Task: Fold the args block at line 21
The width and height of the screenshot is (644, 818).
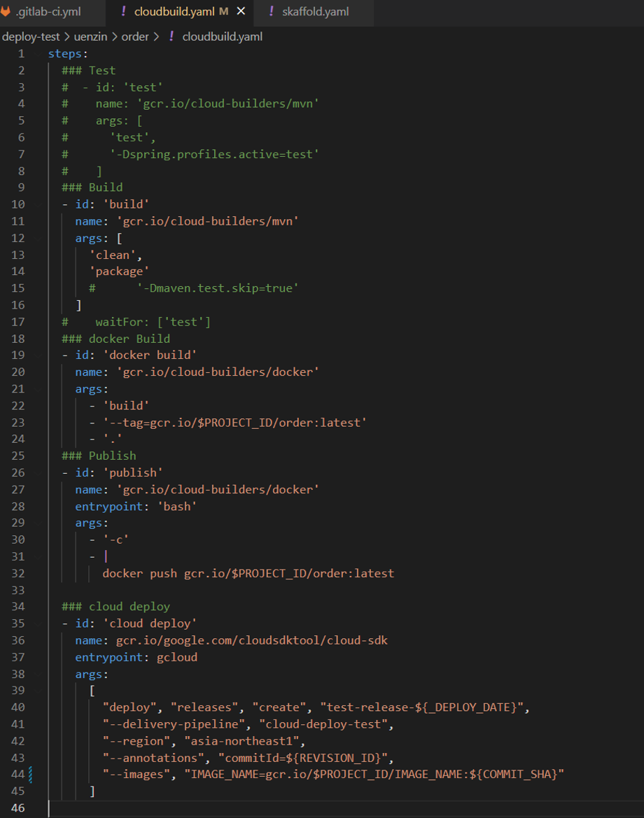Action: click(x=38, y=389)
